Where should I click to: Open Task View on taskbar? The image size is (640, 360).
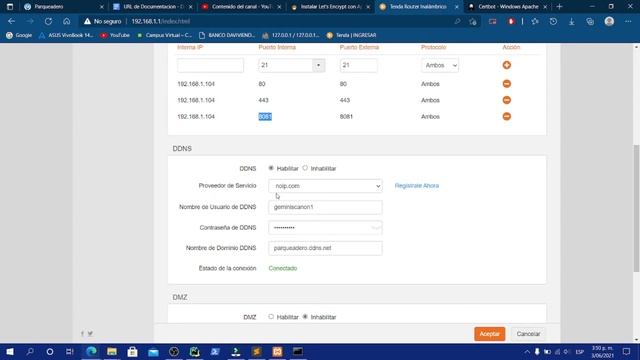tap(69, 351)
